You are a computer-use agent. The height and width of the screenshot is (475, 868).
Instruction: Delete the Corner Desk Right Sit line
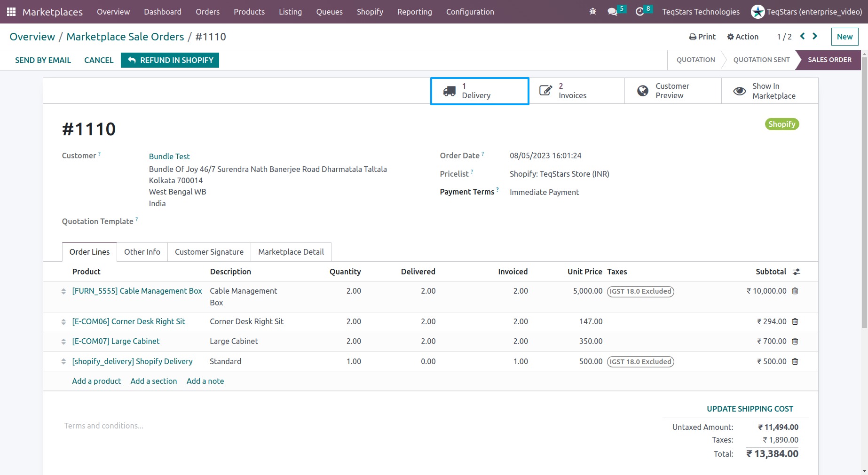pos(795,321)
